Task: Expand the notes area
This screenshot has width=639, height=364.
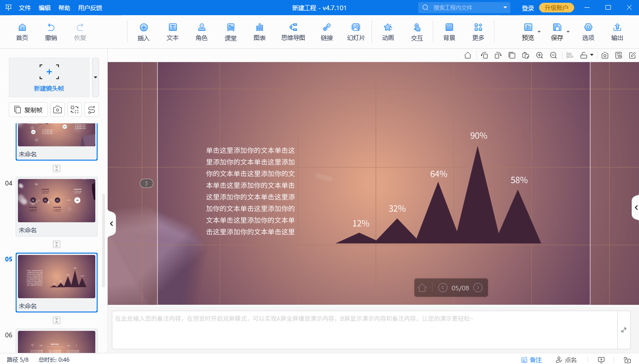Action: click(624, 330)
